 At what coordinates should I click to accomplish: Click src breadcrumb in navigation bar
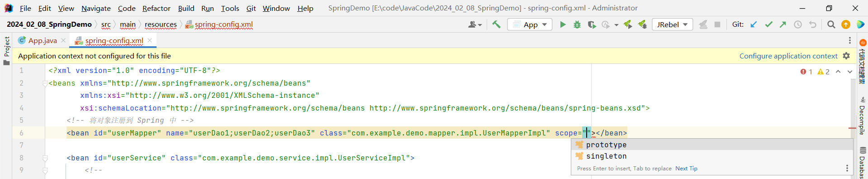(x=106, y=24)
